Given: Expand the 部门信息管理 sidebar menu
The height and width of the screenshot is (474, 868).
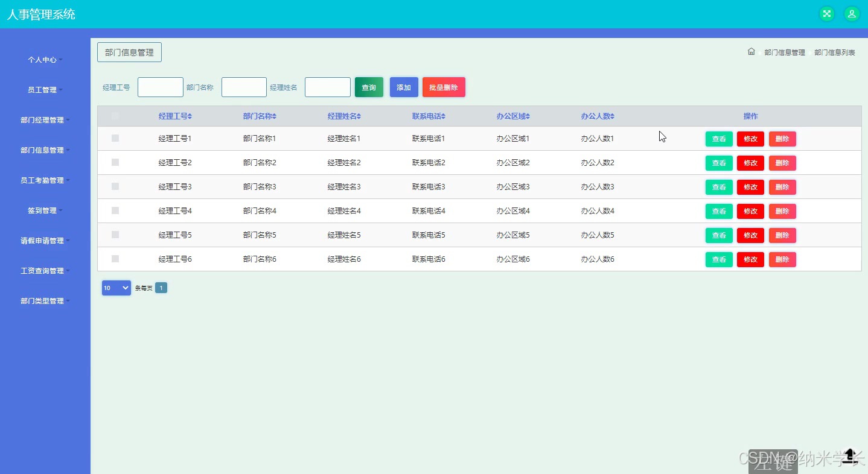Looking at the screenshot, I should click(45, 150).
